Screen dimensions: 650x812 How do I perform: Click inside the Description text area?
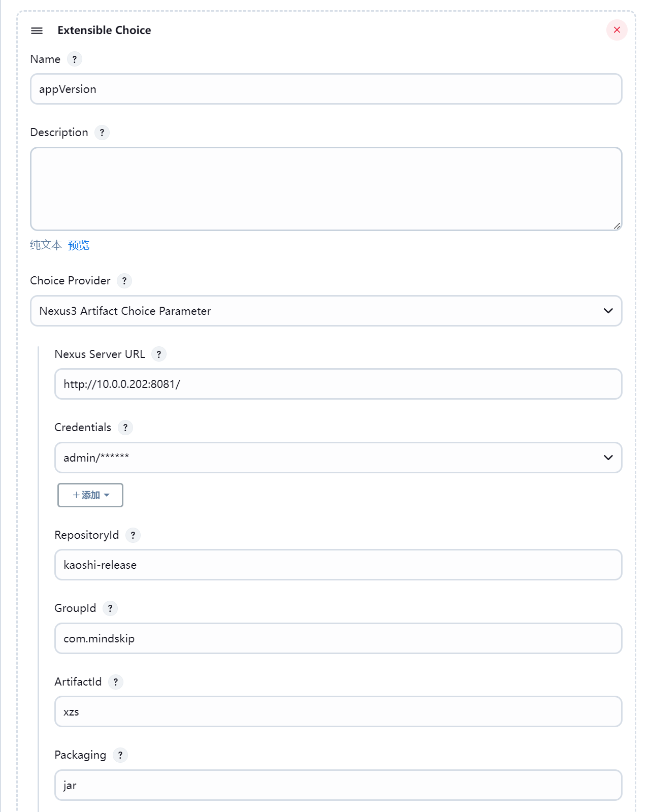tap(326, 189)
